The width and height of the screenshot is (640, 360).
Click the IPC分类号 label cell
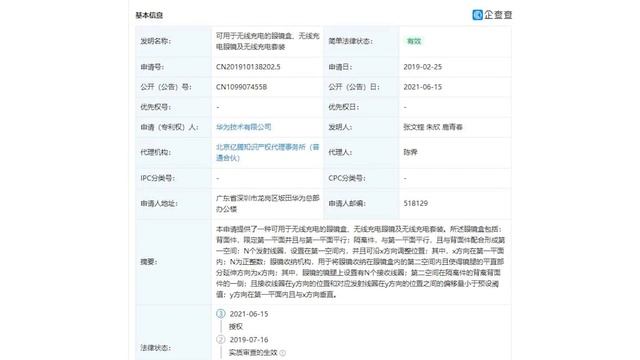coord(173,178)
